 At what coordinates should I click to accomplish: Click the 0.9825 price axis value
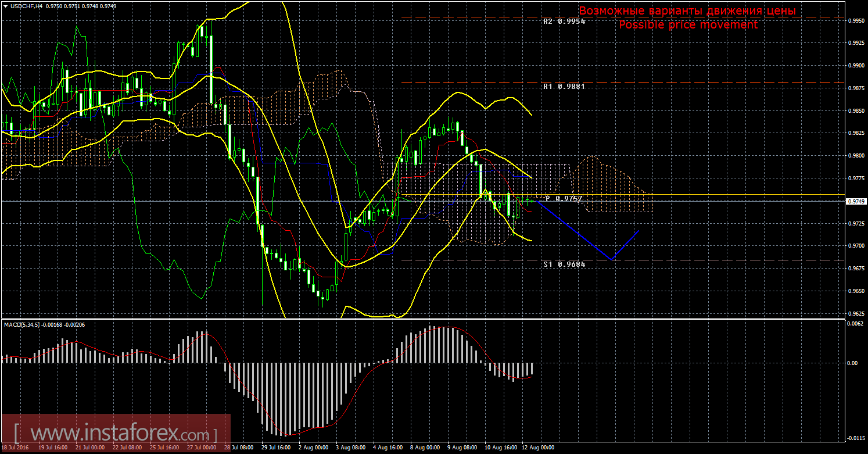856,133
